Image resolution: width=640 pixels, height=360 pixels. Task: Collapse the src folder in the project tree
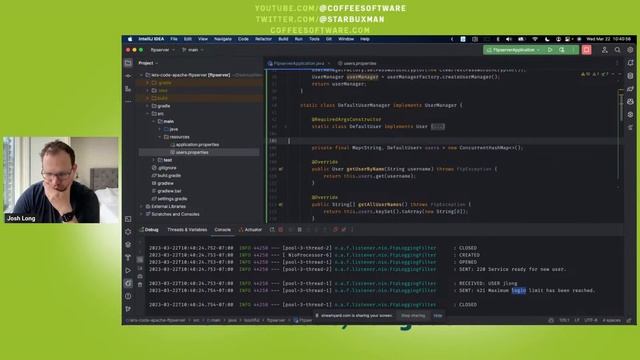coord(148,114)
